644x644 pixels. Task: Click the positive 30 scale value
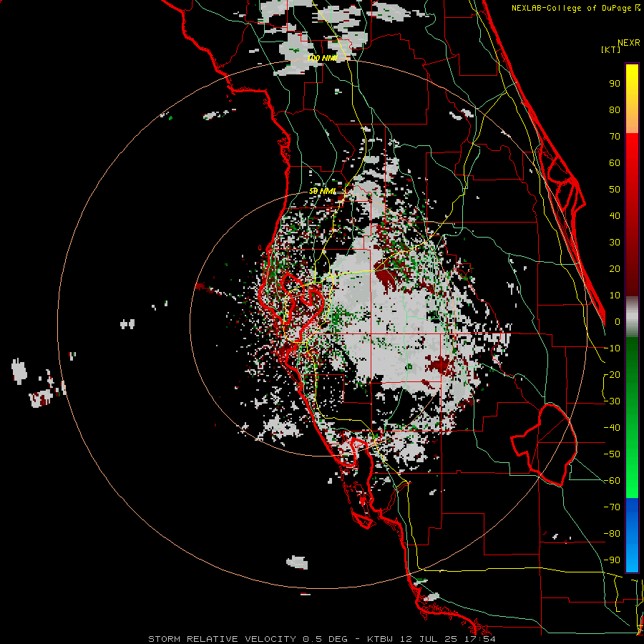(615, 243)
